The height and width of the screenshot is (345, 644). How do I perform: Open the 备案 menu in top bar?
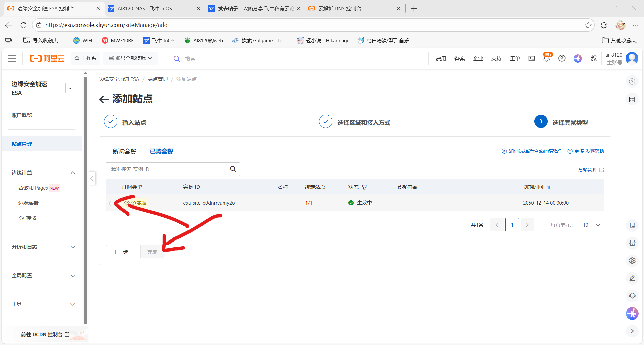[x=460, y=59]
